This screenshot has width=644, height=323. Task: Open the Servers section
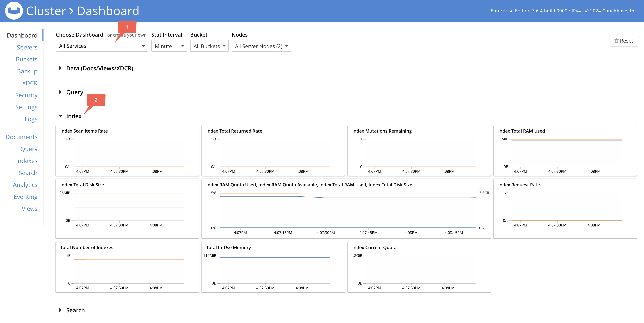[x=27, y=47]
